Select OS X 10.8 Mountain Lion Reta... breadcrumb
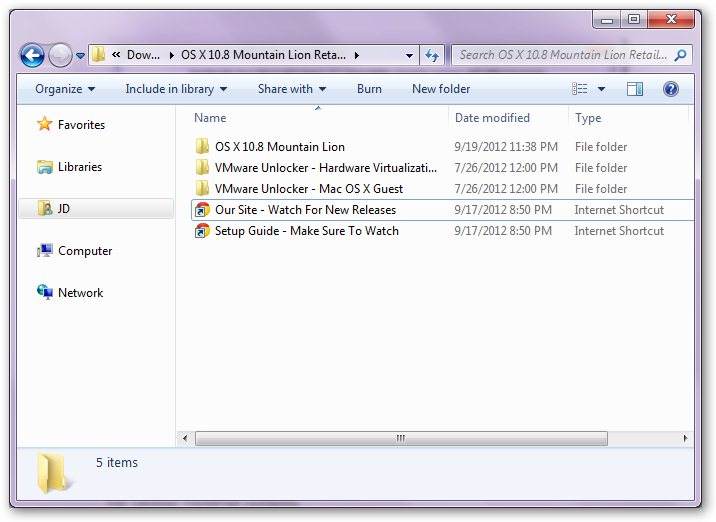 tap(263, 55)
